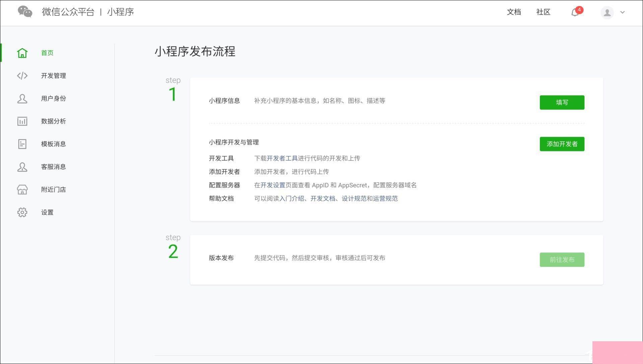Select the 首页 home icon in sidebar
The height and width of the screenshot is (364, 643).
(22, 53)
